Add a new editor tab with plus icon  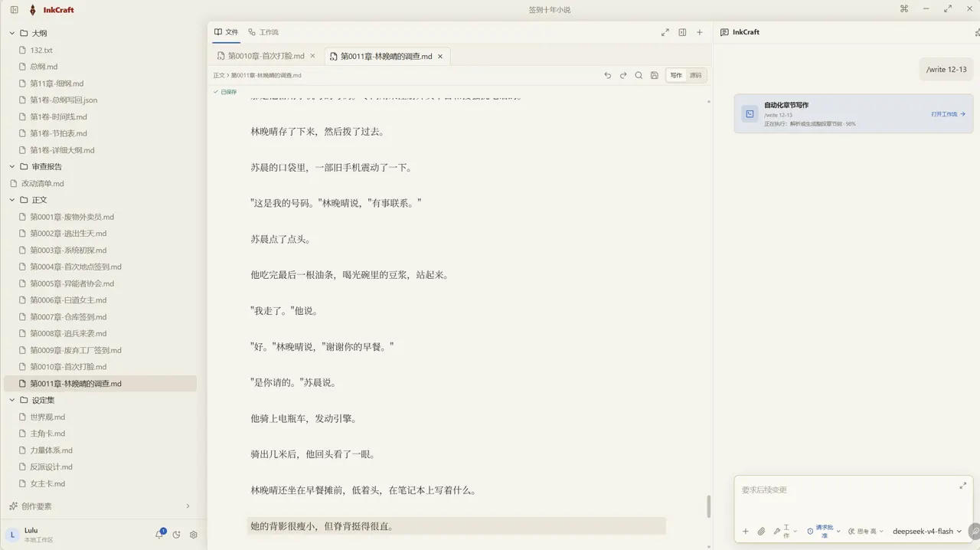[700, 32]
